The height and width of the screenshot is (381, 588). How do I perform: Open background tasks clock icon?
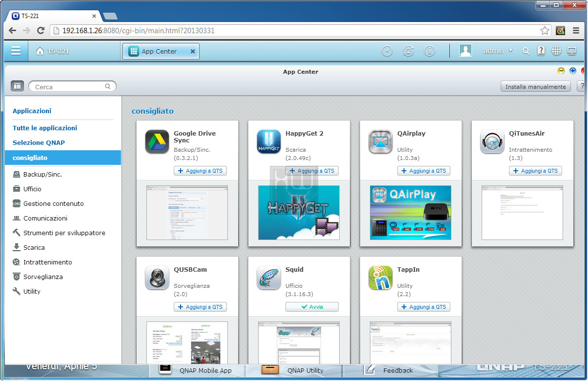pos(387,51)
